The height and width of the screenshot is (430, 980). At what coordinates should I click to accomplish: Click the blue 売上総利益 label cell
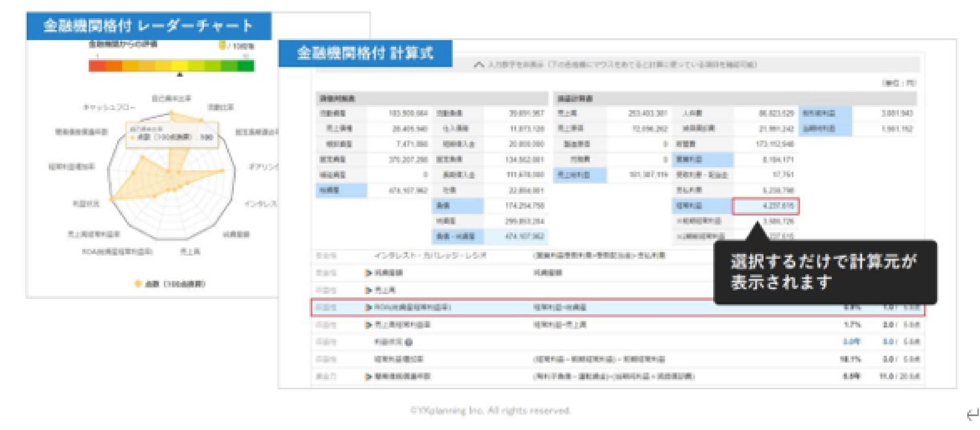click(580, 175)
